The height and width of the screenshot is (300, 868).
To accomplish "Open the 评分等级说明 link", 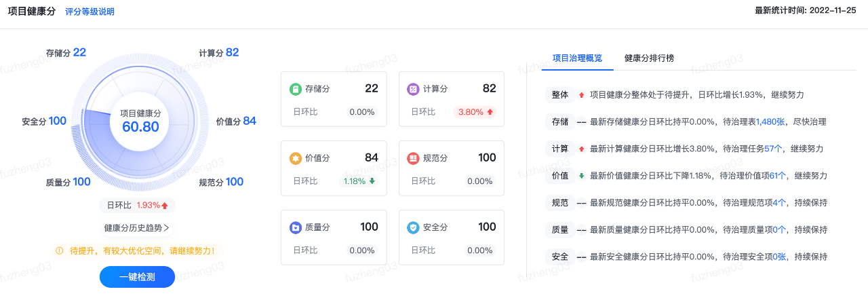I will click(x=90, y=12).
